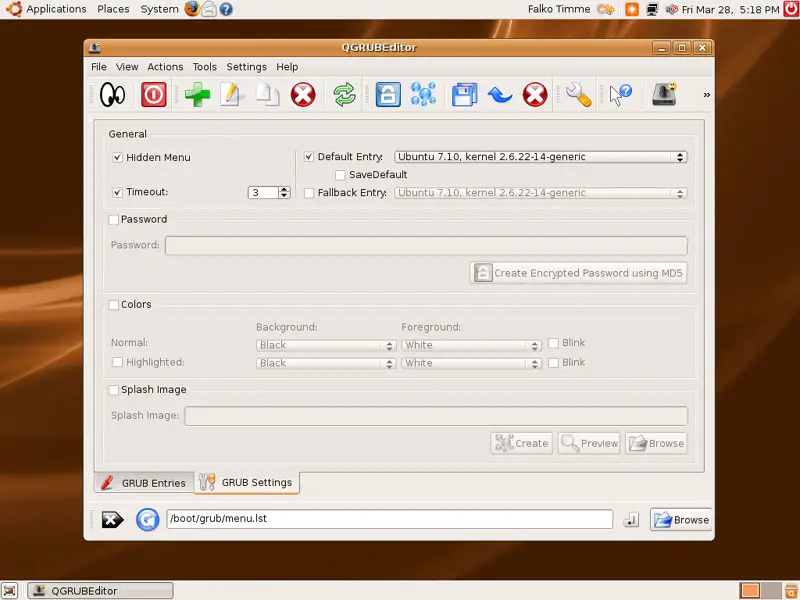This screenshot has height=600, width=800.
Task: Open settings with the wrench icon
Action: click(x=578, y=95)
